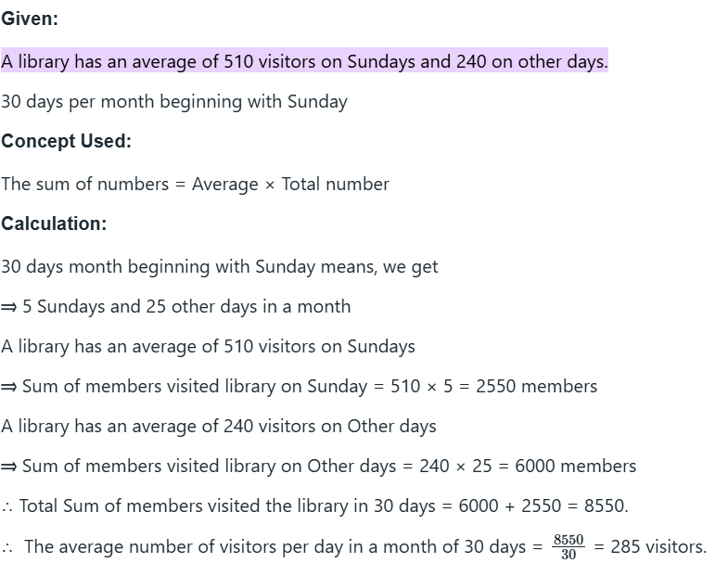Click the purple highlighted sentence about library visitors
Viewport: 728px width, 563px height.
pyautogui.click(x=304, y=61)
